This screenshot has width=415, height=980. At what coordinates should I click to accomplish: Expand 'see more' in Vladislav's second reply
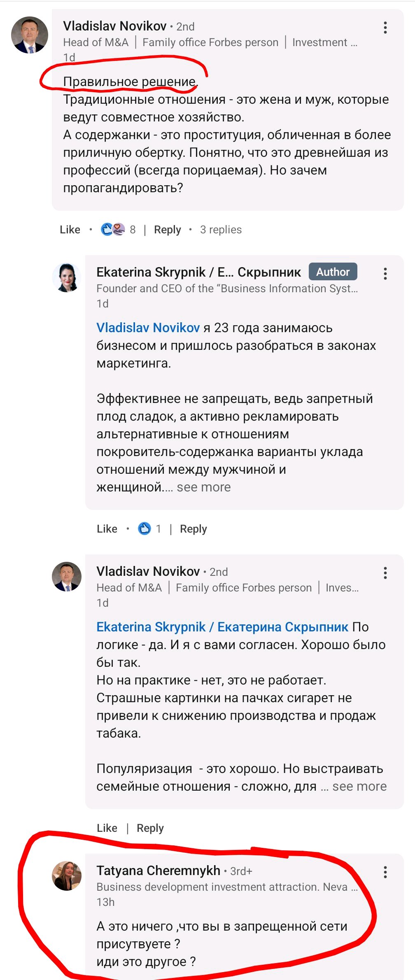click(359, 787)
